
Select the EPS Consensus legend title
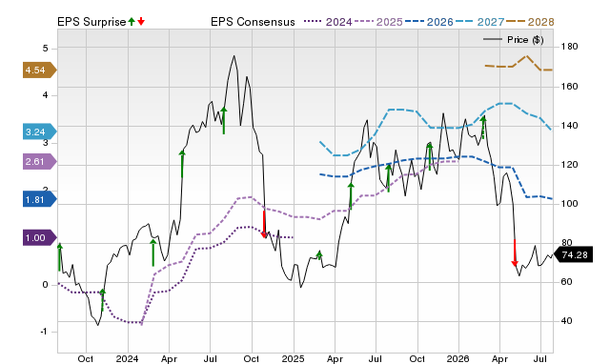[x=253, y=22]
